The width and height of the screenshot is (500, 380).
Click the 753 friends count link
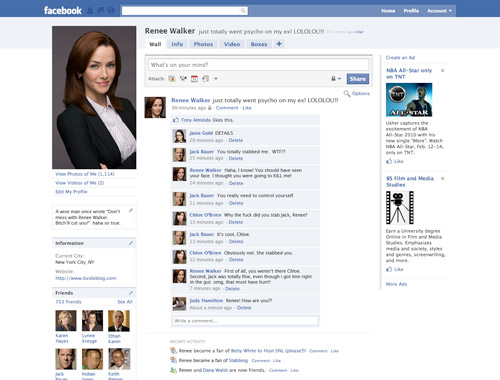pos(68,302)
